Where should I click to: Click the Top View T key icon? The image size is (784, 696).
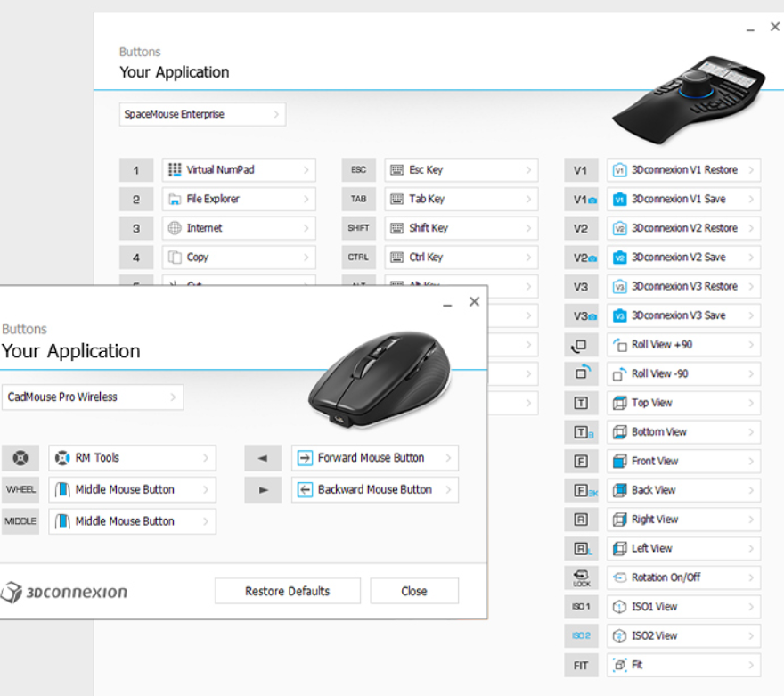pyautogui.click(x=582, y=403)
